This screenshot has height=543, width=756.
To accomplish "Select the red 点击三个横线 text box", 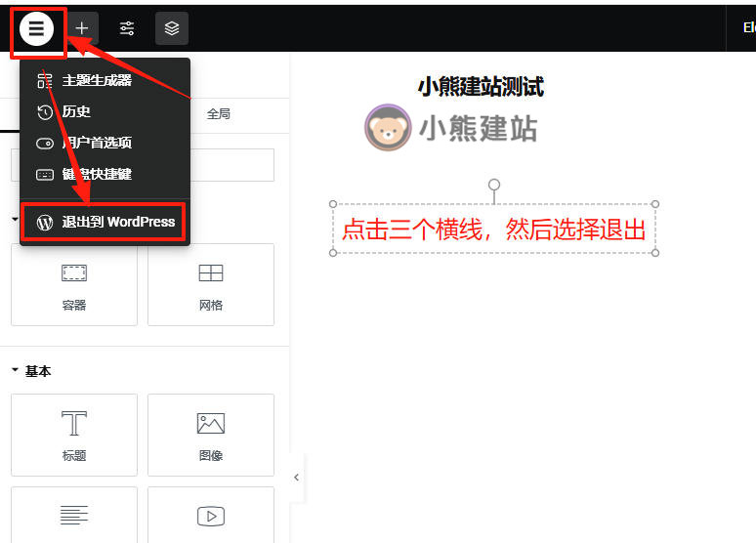I will click(493, 230).
